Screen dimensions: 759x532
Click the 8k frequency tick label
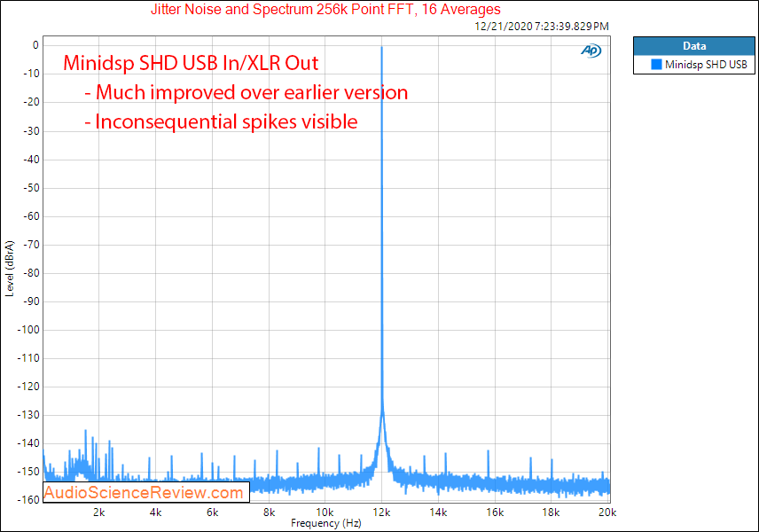coord(270,512)
